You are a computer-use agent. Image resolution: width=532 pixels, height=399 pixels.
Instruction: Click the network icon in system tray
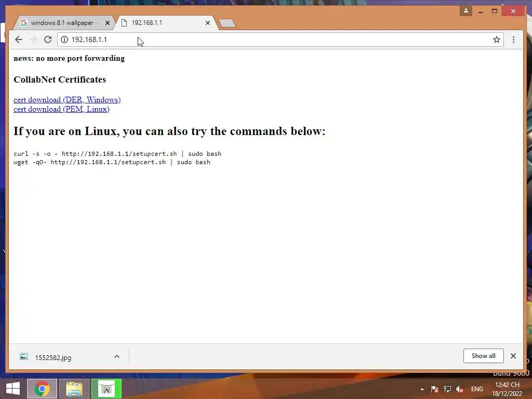447,389
